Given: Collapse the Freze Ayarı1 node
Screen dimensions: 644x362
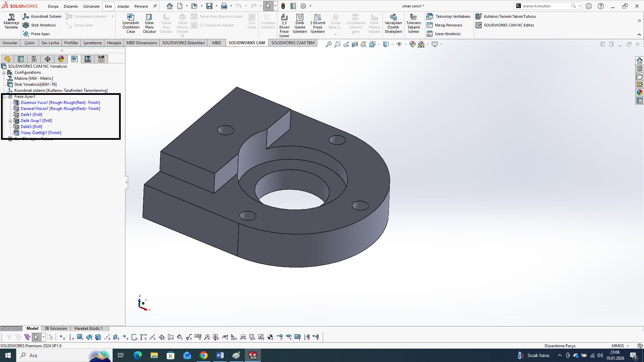Looking at the screenshot, I should pos(4,97).
